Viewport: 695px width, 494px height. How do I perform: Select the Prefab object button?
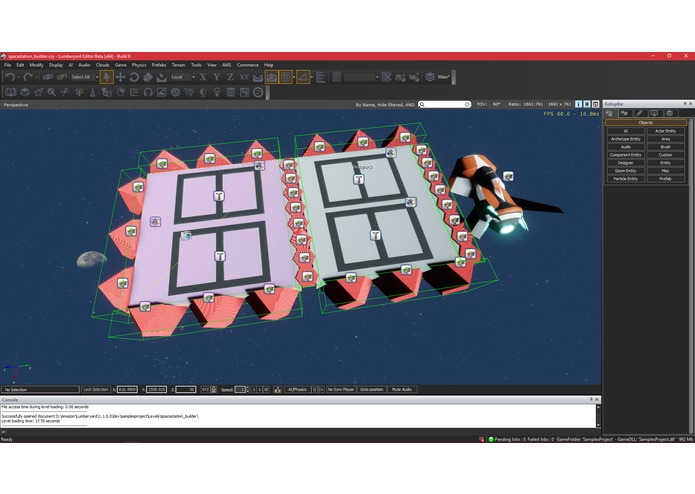[665, 179]
